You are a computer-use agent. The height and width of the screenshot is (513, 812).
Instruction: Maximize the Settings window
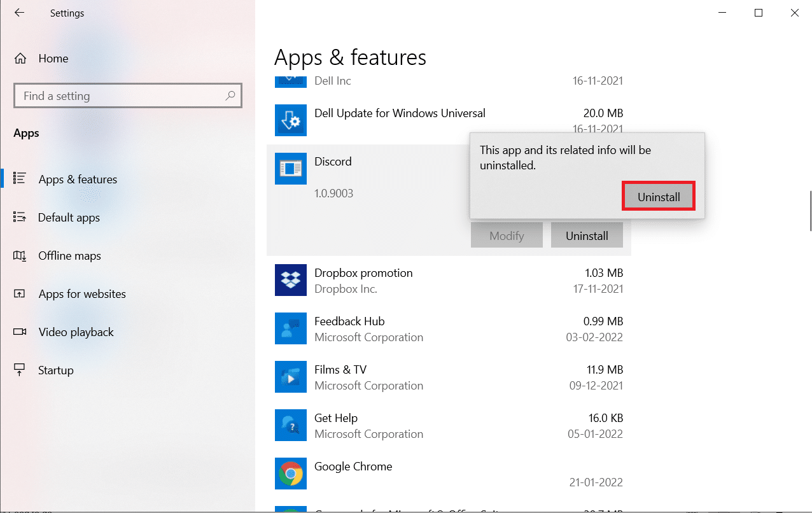(758, 13)
